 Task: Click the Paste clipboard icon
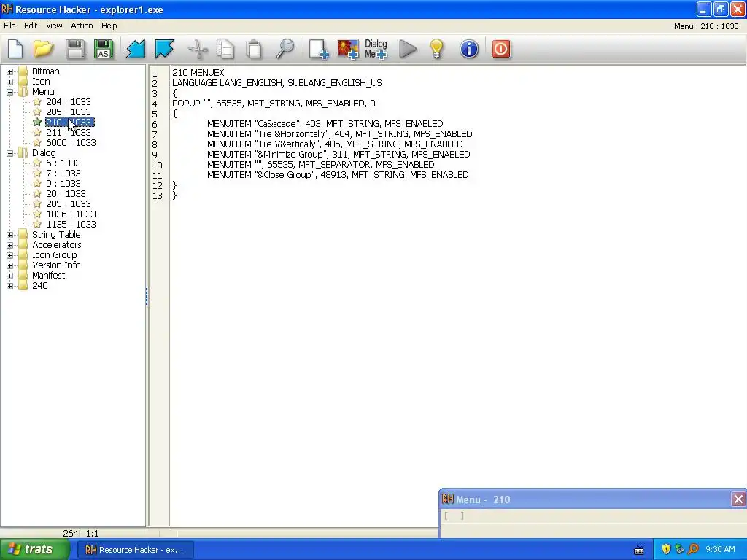click(254, 49)
